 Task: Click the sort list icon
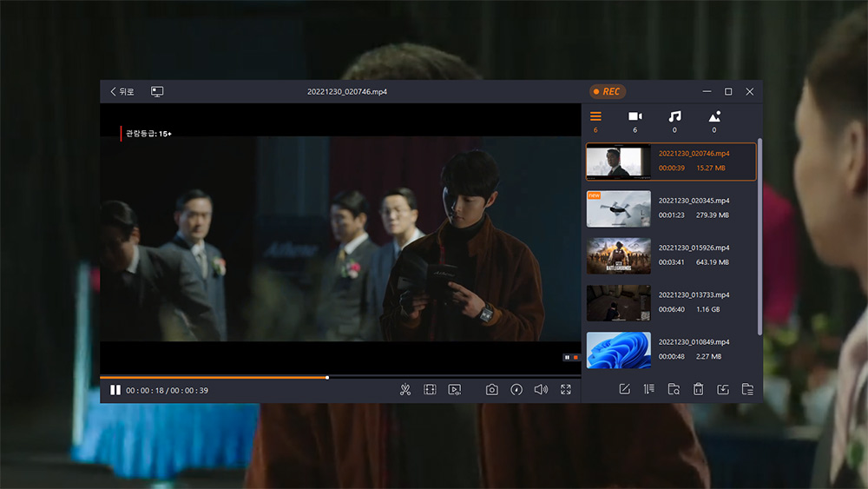click(648, 389)
